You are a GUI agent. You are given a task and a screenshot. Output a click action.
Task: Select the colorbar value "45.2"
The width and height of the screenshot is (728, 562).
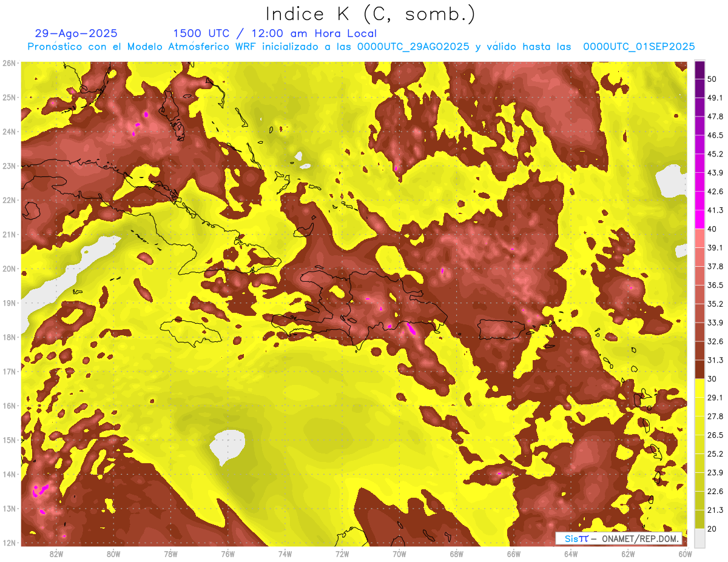(715, 153)
